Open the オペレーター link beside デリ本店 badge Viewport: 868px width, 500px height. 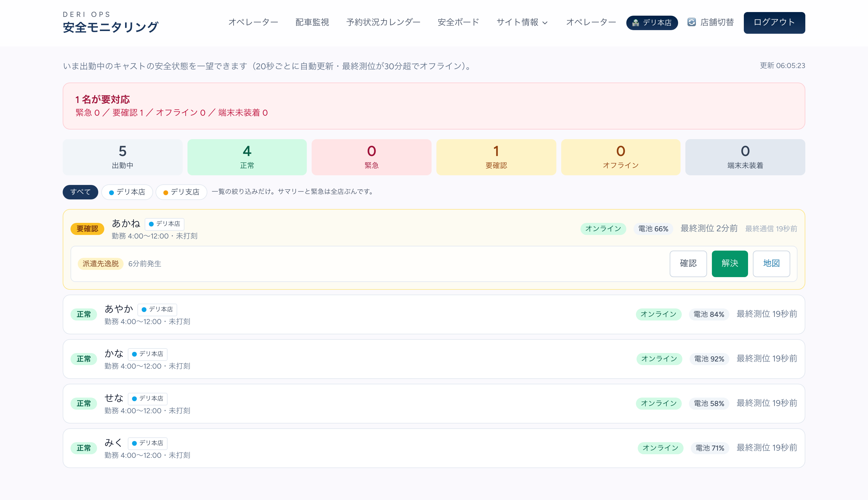point(591,22)
